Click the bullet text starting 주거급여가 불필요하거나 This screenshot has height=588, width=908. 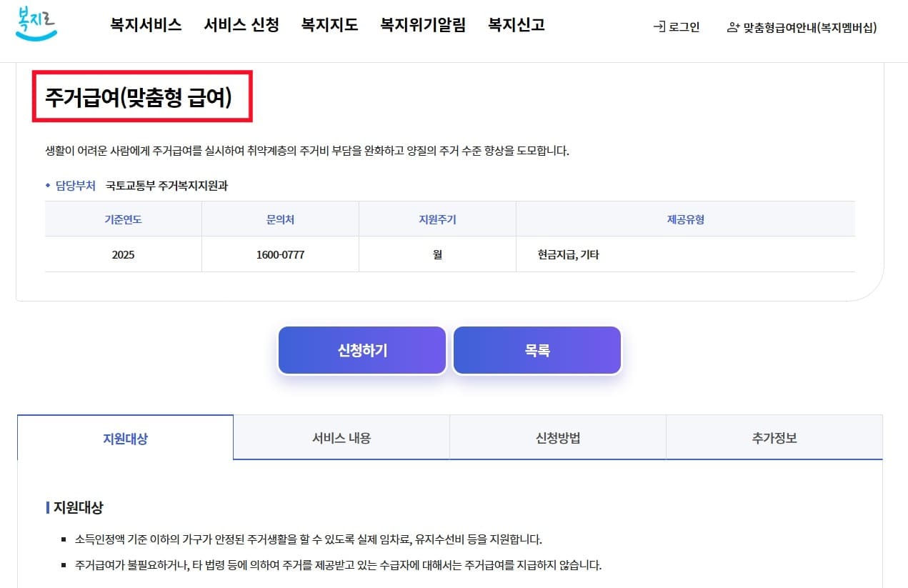pos(338,566)
